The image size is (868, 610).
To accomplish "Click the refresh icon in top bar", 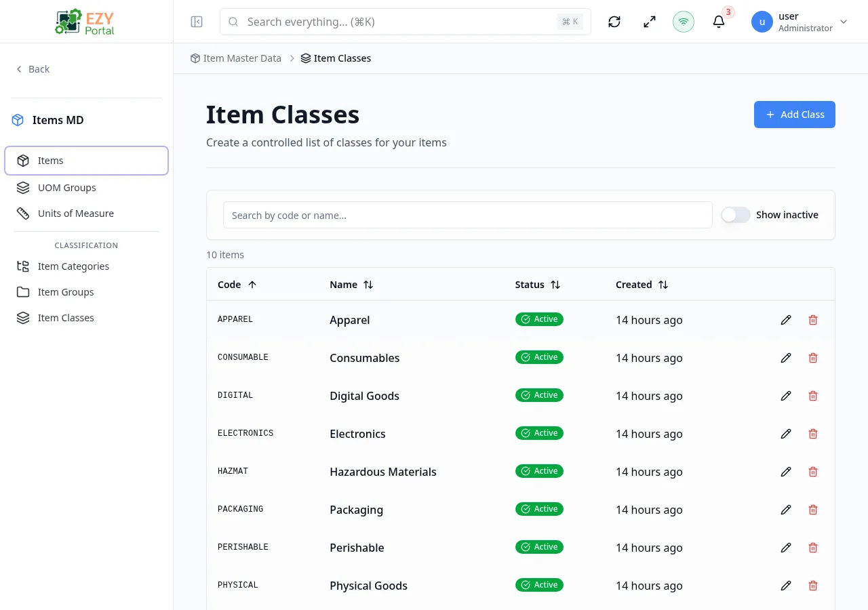I will 614,22.
